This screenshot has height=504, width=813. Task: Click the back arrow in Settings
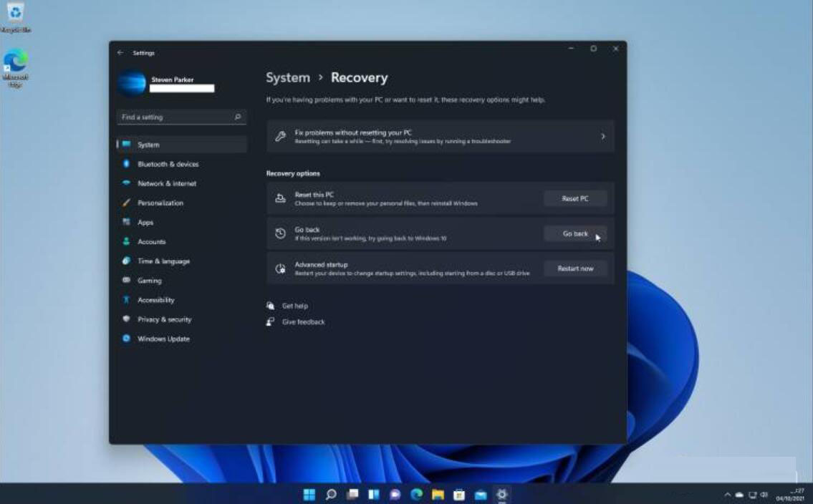click(120, 53)
